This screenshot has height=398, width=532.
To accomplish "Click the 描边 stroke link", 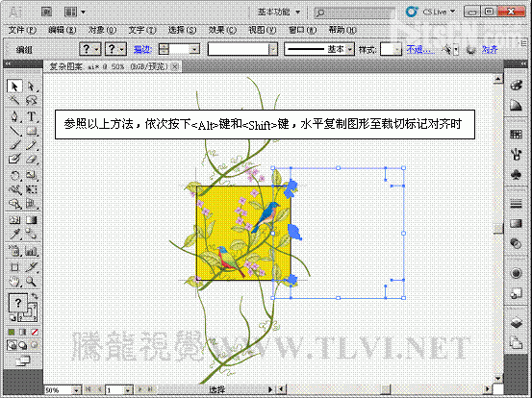I will 141,49.
